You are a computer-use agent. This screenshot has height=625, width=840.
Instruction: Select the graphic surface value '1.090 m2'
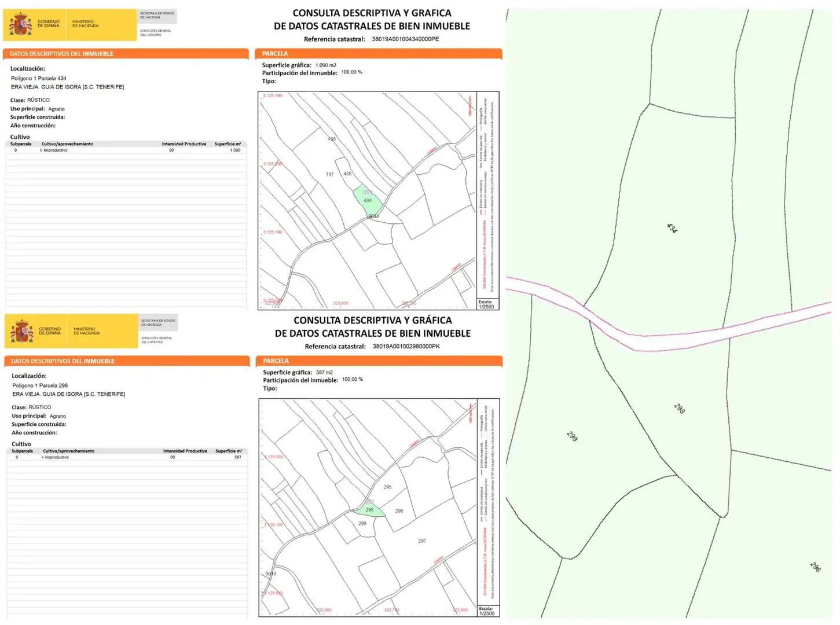tap(326, 65)
